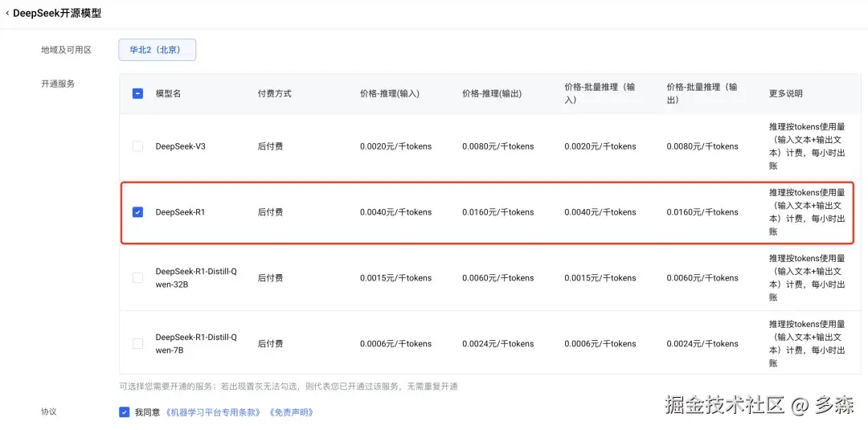This screenshot has width=868, height=430.
Task: Click the 协议 label
Action: pos(49,412)
